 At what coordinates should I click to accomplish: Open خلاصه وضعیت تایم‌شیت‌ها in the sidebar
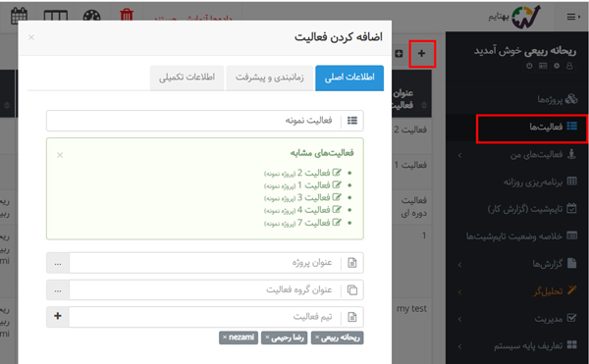pyautogui.click(x=521, y=236)
